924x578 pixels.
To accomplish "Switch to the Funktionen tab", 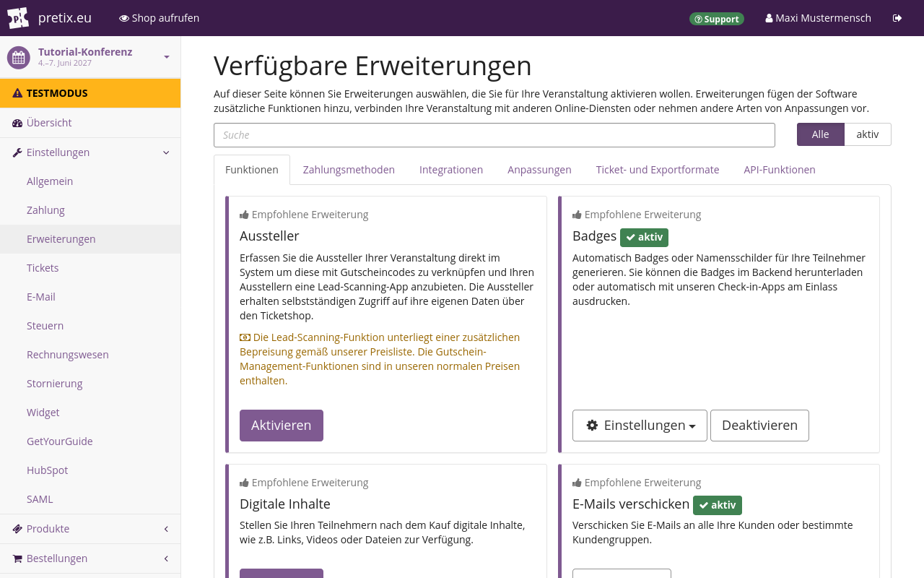I will pyautogui.click(x=252, y=170).
